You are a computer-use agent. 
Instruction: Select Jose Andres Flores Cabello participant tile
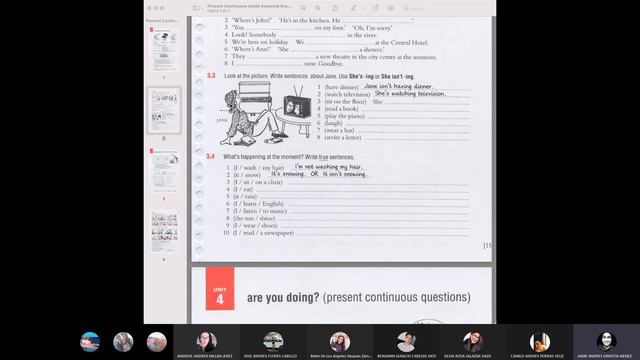273,342
